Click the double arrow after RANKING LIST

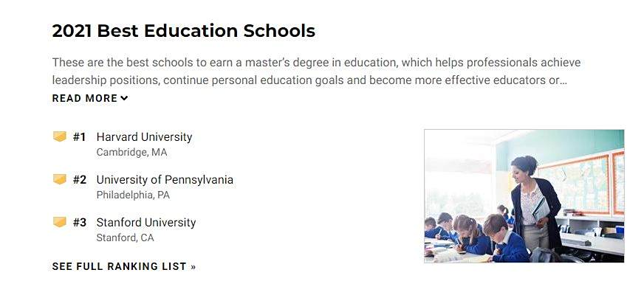click(x=193, y=267)
